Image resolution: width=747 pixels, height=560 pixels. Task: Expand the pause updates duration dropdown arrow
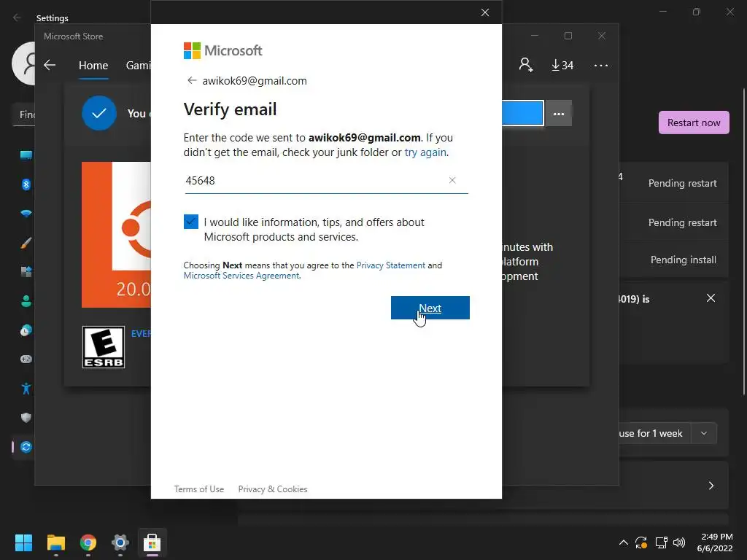click(x=704, y=433)
